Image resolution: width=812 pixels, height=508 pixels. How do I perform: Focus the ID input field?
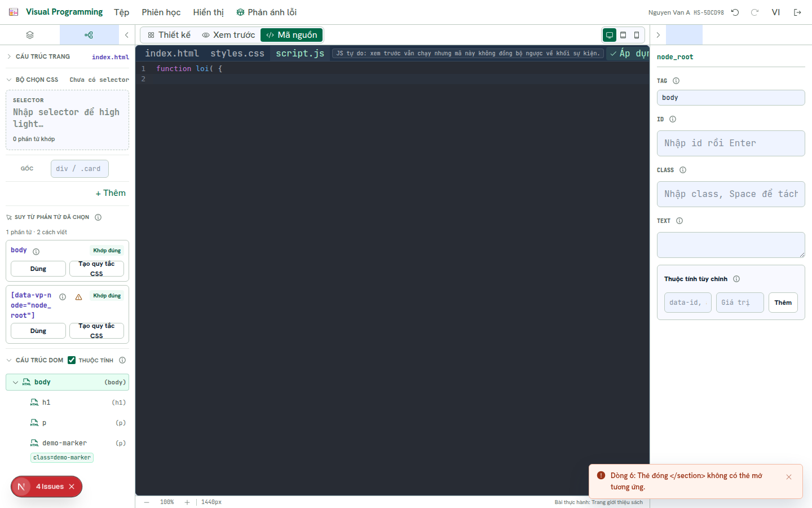click(731, 143)
